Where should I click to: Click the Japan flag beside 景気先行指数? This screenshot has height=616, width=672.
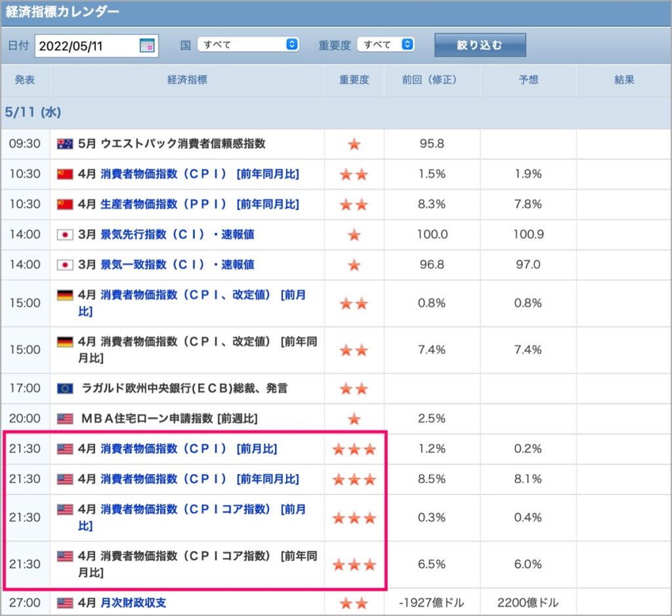point(65,235)
